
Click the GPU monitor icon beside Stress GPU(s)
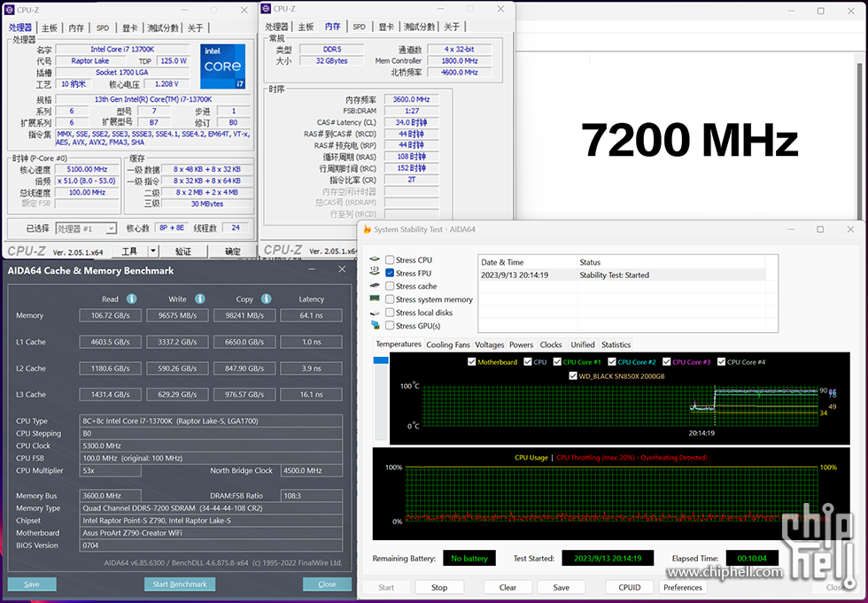[x=376, y=325]
